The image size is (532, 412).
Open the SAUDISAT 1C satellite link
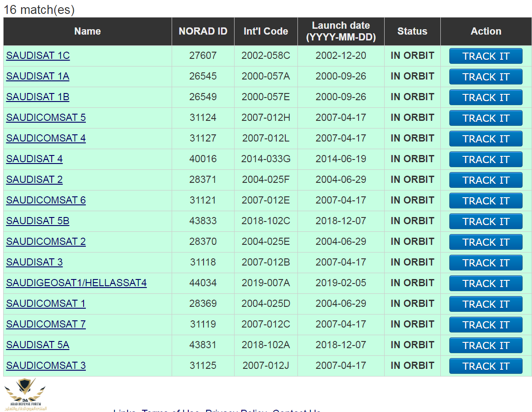(38, 56)
